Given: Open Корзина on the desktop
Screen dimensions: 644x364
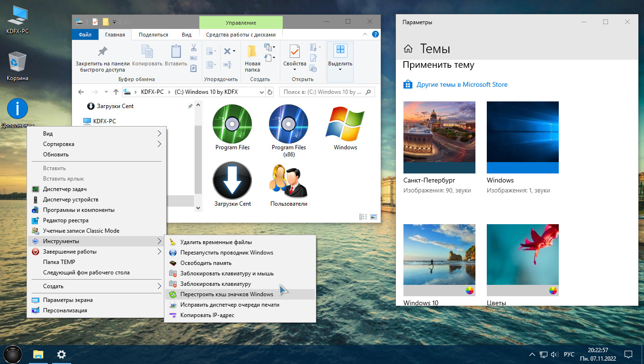Looking at the screenshot, I should (18, 63).
